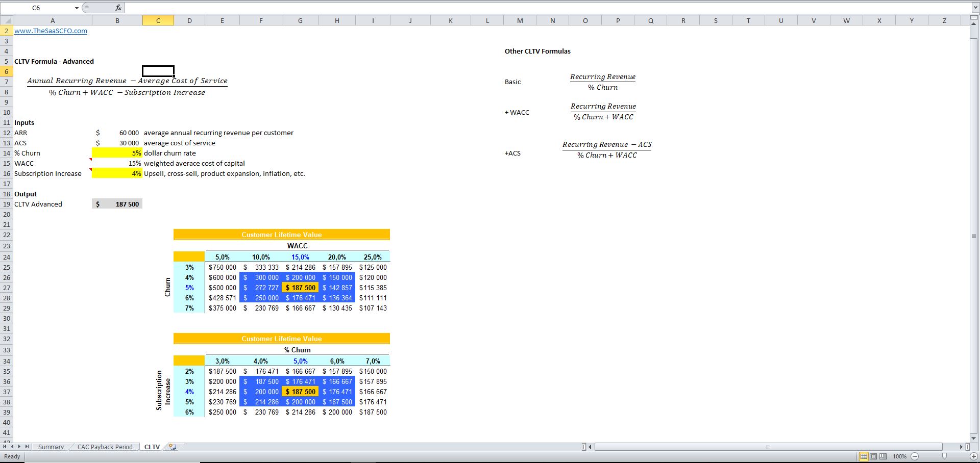This screenshot has height=463, width=980.
Task: Switch to Normal view in status bar
Action: 865,457
